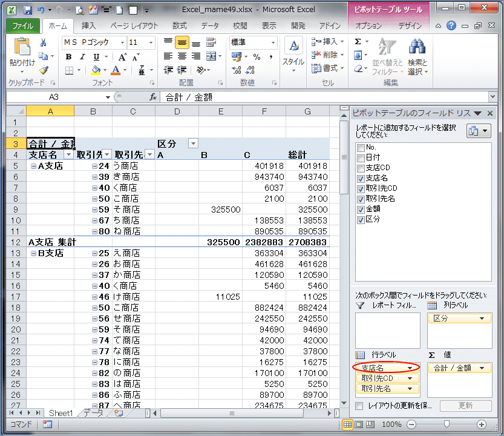Apply italic formatting to cell
This screenshot has width=504, height=436.
pos(82,57)
